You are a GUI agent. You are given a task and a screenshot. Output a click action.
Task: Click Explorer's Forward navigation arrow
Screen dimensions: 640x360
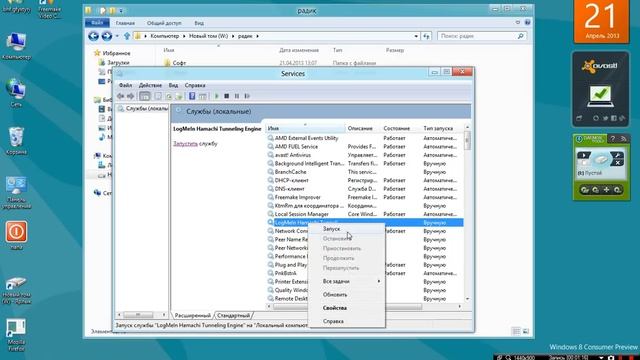tap(107, 36)
